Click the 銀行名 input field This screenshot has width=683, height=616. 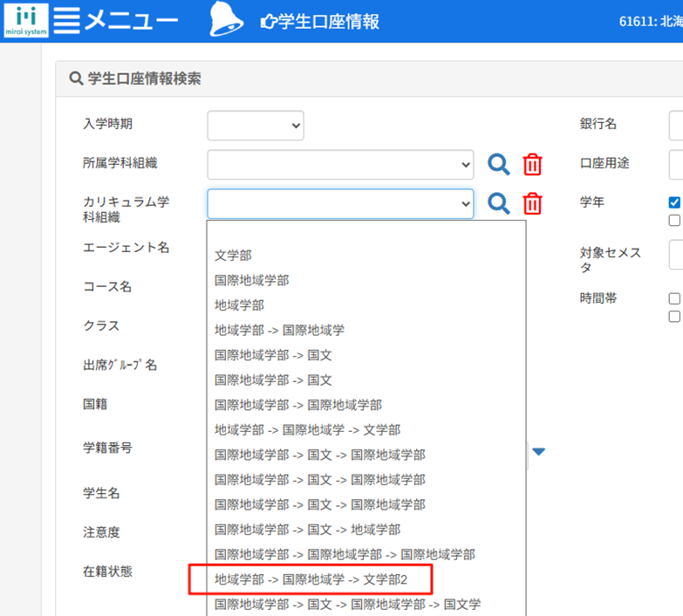click(x=676, y=126)
